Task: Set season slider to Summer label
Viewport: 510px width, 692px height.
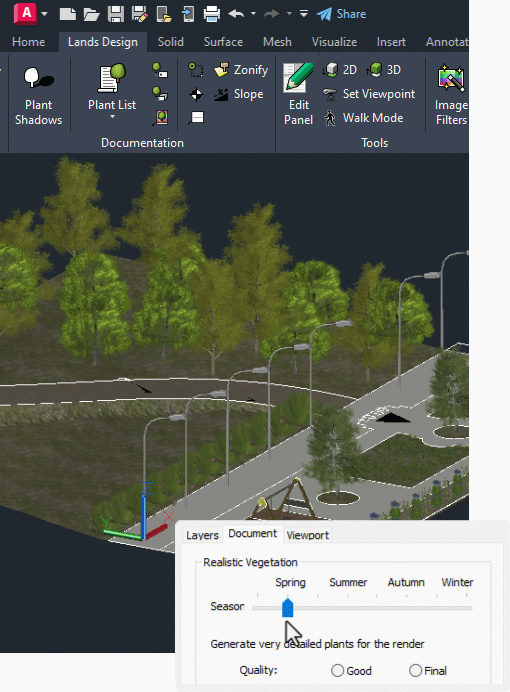Action: [348, 583]
